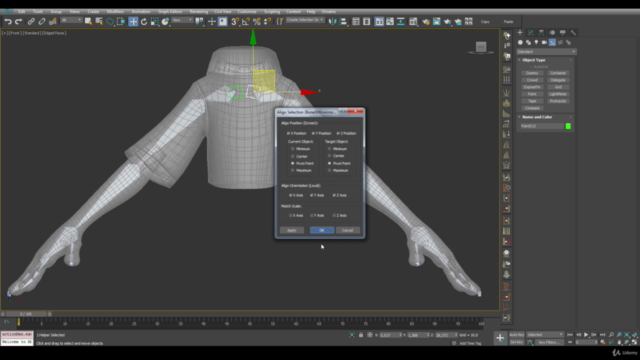The image size is (640, 360).
Task: Open the Tools menu
Action: click(38, 12)
